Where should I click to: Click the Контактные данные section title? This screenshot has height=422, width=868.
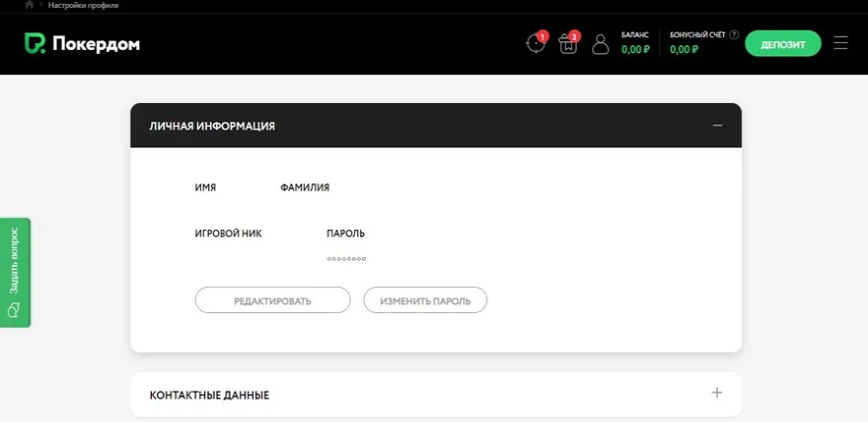[x=209, y=395]
